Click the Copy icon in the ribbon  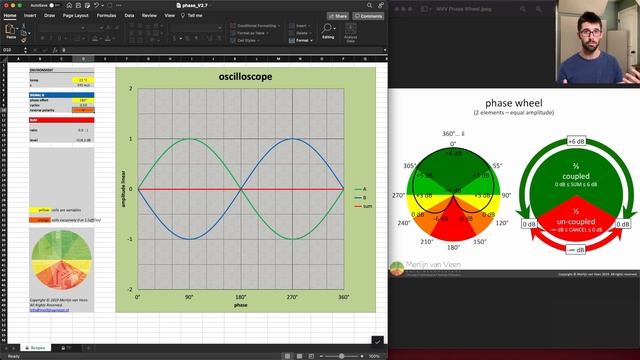coord(23,33)
